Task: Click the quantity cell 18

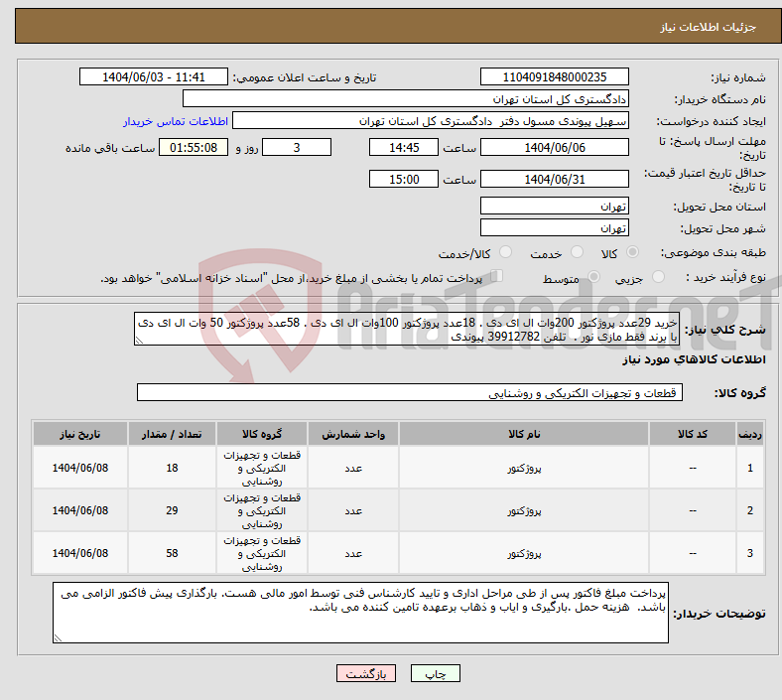Action: coord(172,468)
